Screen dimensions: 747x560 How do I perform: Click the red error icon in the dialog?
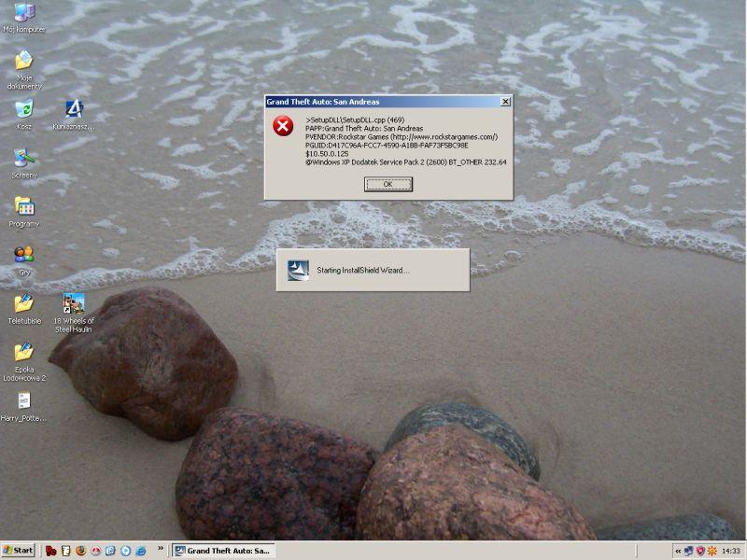click(x=283, y=126)
